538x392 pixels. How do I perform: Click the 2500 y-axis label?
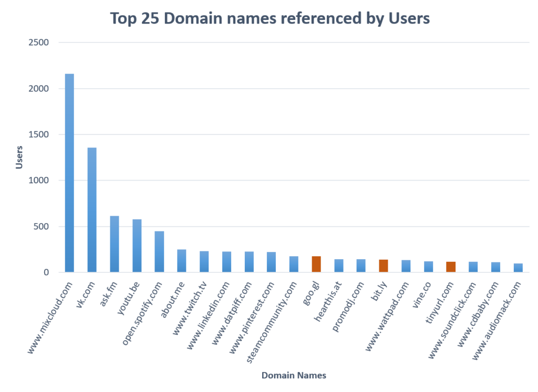tap(38, 43)
